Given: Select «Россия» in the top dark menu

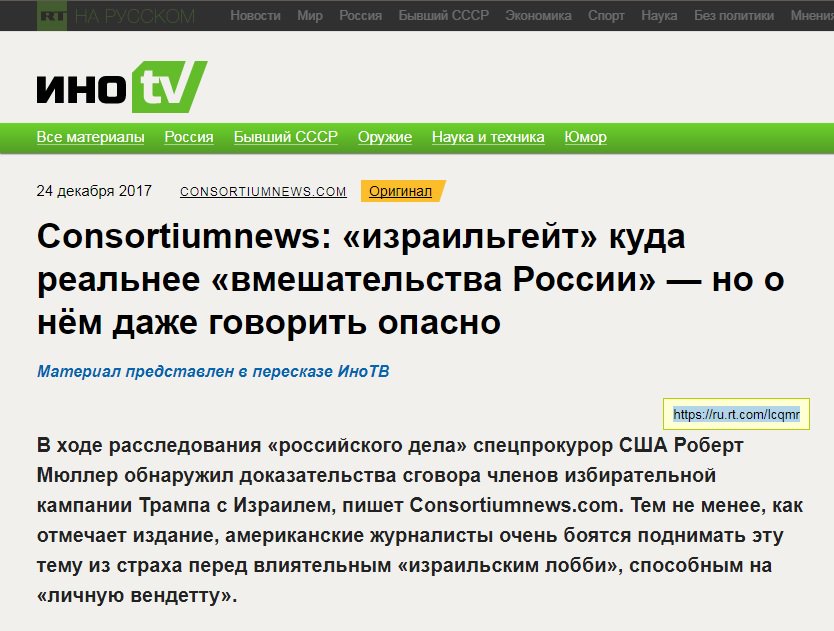Looking at the screenshot, I should point(359,15).
